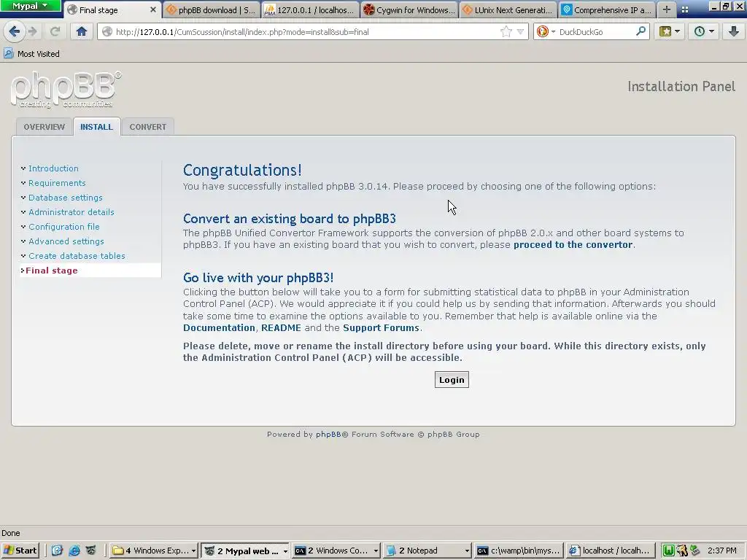Switch to localhost taskbar window
747x560 pixels.
[x=609, y=551]
